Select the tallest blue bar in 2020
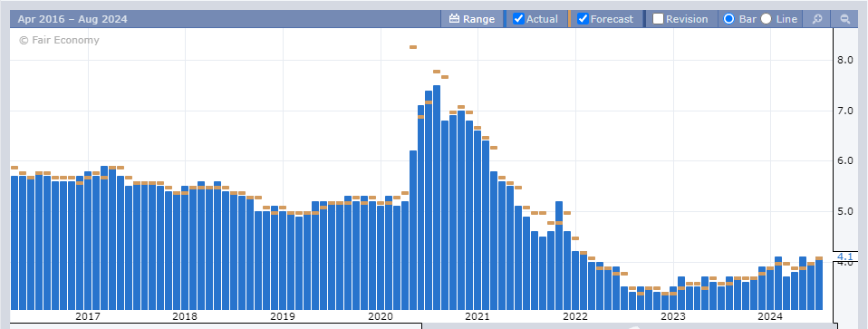 coord(437,198)
